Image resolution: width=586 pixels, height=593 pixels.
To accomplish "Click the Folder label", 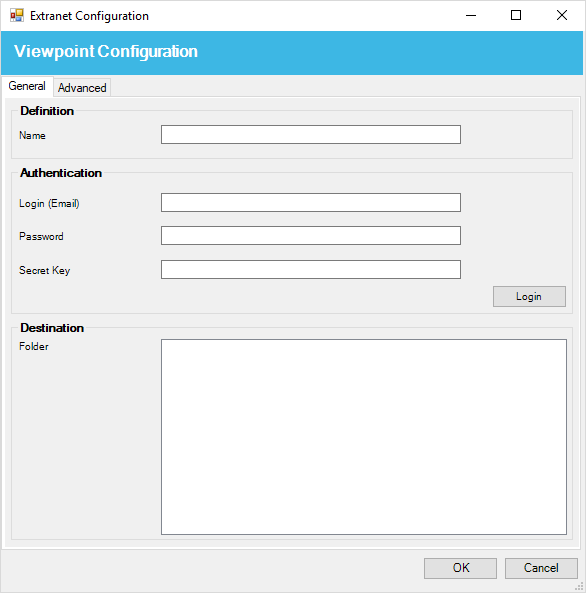I will pos(34,346).
